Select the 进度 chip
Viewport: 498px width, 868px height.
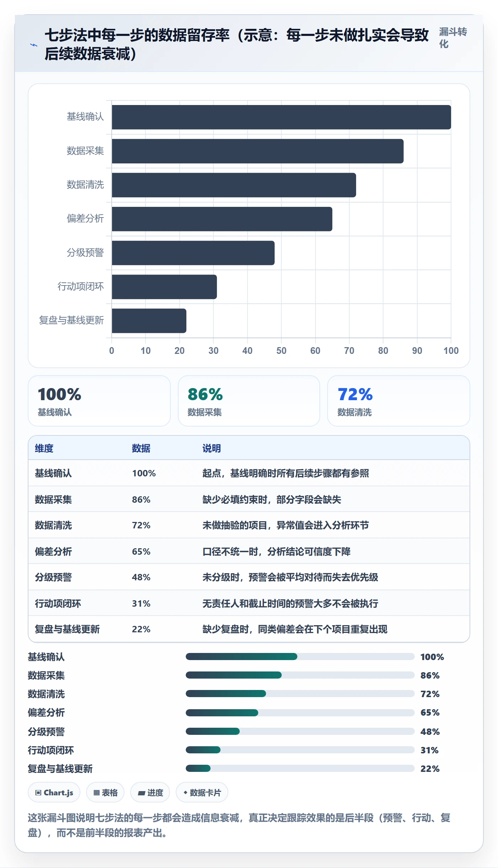150,792
